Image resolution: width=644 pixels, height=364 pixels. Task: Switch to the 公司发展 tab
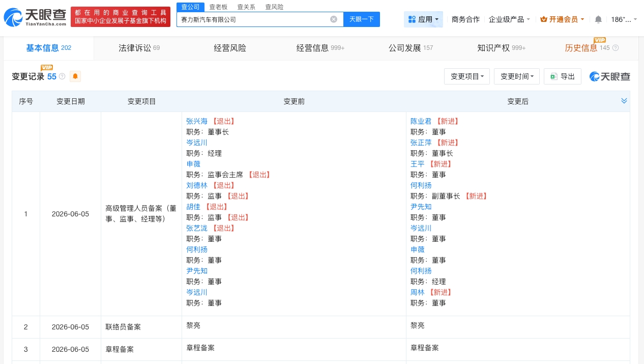coord(411,48)
